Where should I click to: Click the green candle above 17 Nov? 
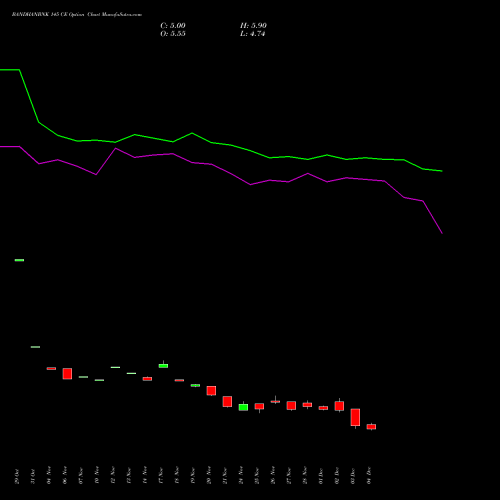click(x=163, y=366)
